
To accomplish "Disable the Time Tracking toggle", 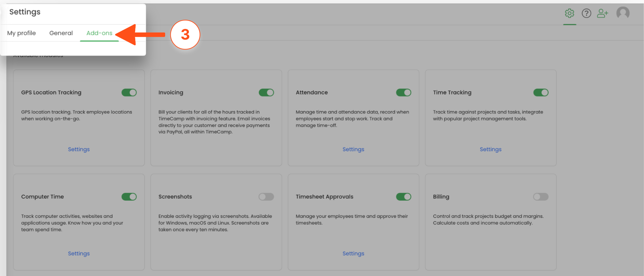I will pos(541,93).
